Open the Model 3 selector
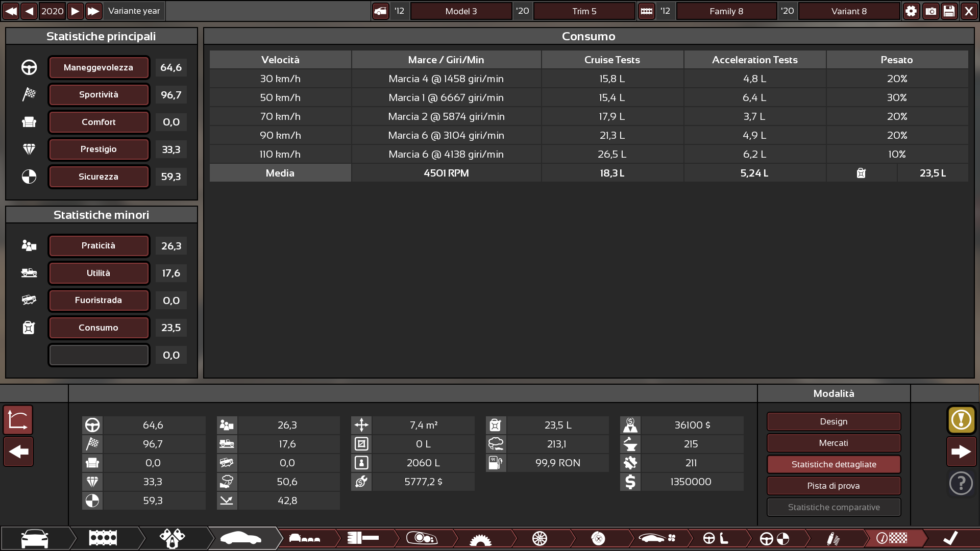Viewport: 980px width, 551px height. point(461,11)
